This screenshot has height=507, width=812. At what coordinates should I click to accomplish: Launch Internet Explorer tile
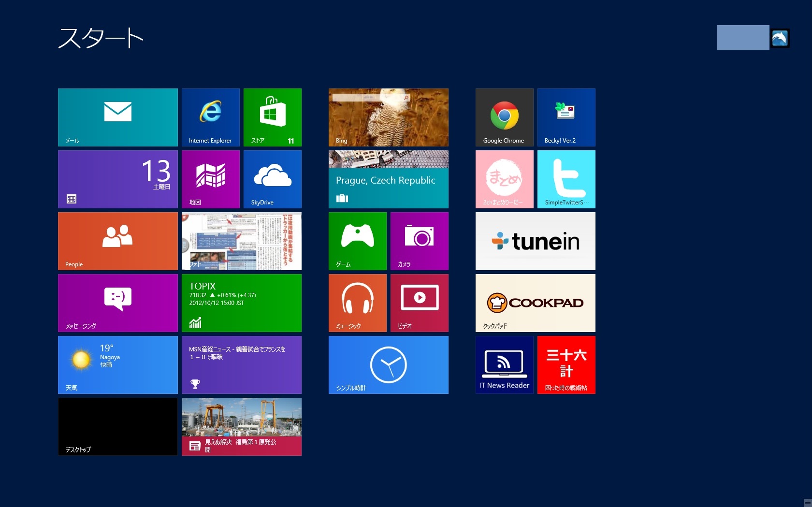click(211, 117)
